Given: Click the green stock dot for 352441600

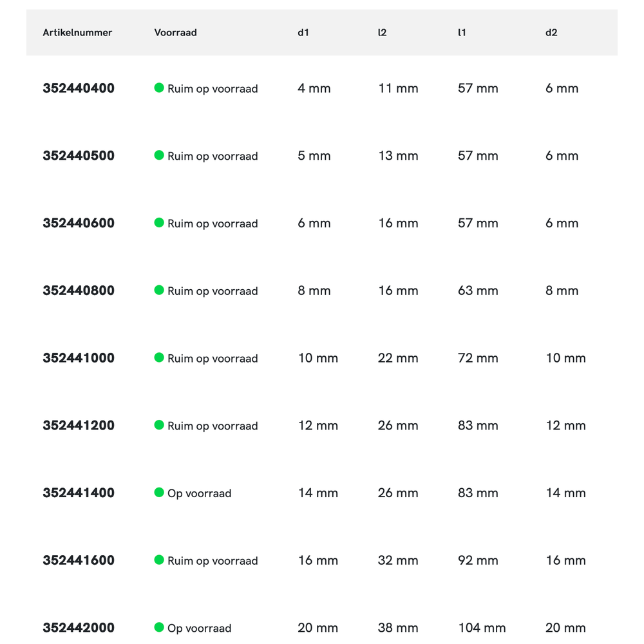Looking at the screenshot, I should point(159,560).
